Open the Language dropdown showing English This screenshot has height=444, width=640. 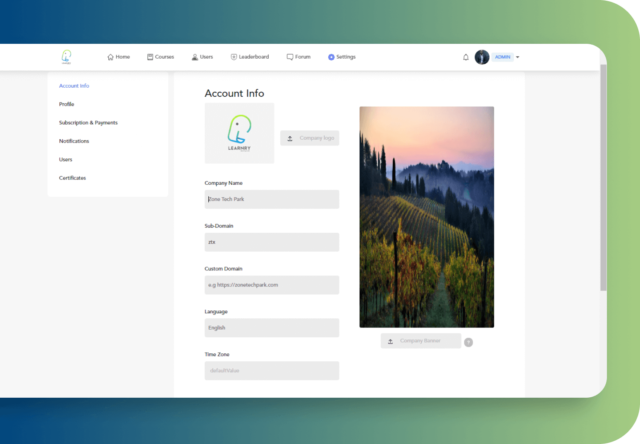click(271, 327)
